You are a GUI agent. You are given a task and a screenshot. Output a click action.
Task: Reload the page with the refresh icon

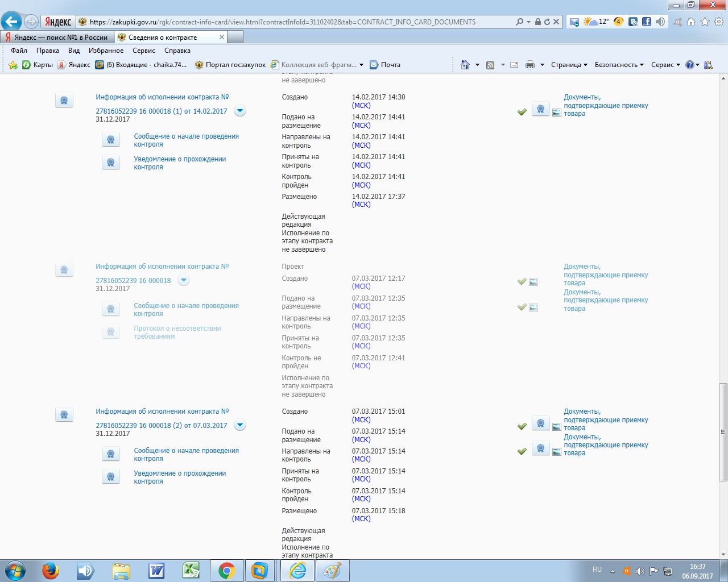[x=547, y=22]
